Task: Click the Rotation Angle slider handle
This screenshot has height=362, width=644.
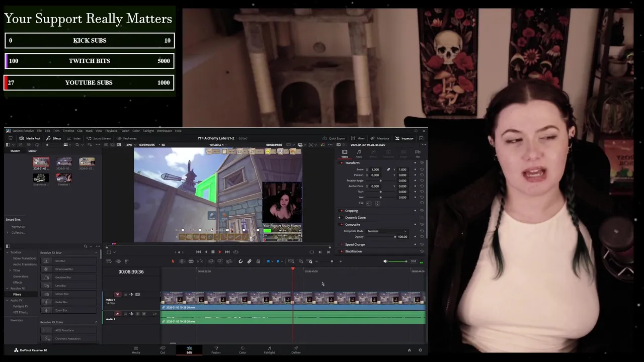Action: pos(380,180)
